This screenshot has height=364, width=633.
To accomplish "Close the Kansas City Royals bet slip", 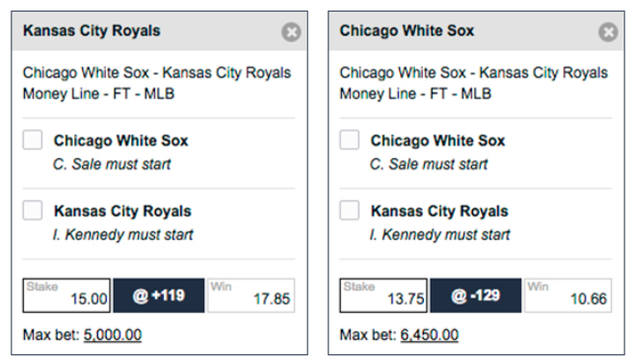I will pos(291,33).
